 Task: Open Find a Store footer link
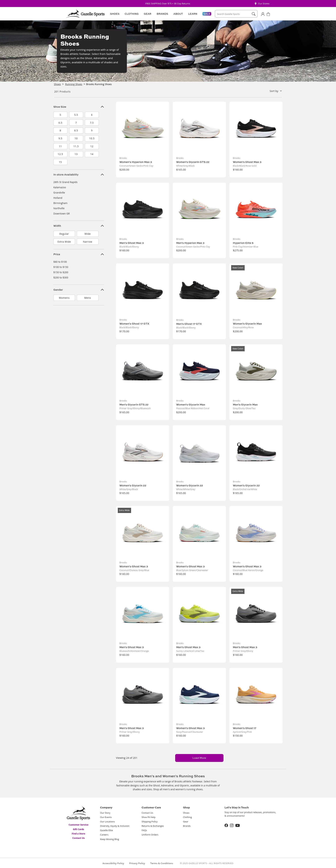78,834
